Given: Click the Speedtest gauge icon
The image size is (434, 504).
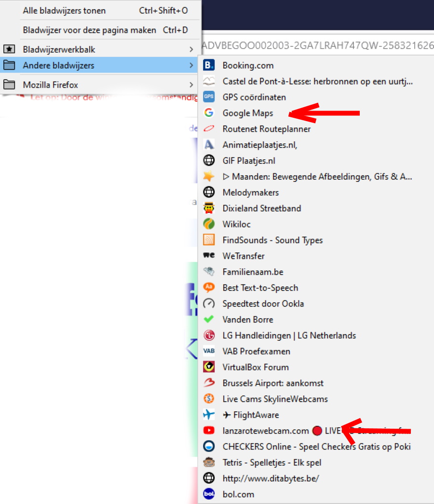Looking at the screenshot, I should point(209,303).
